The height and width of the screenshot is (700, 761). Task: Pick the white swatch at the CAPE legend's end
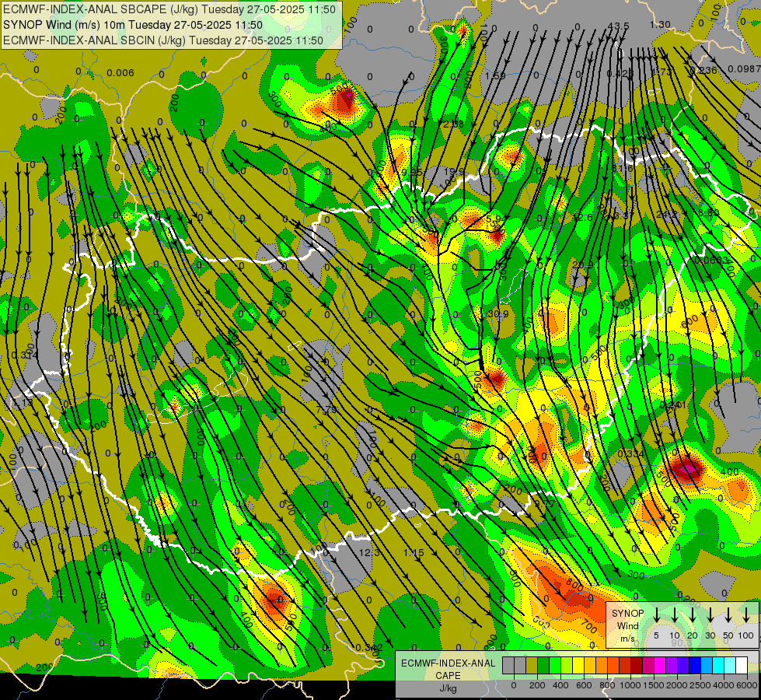click(742, 665)
